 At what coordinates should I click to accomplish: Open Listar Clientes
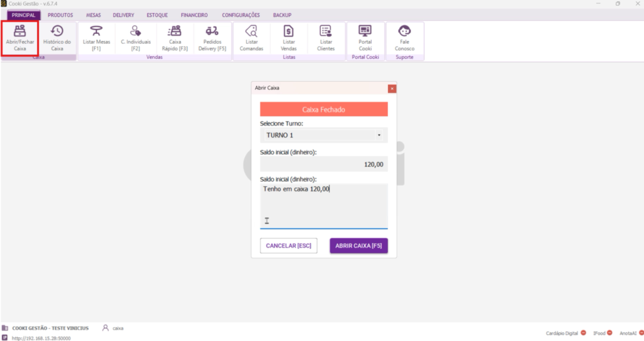[326, 38]
